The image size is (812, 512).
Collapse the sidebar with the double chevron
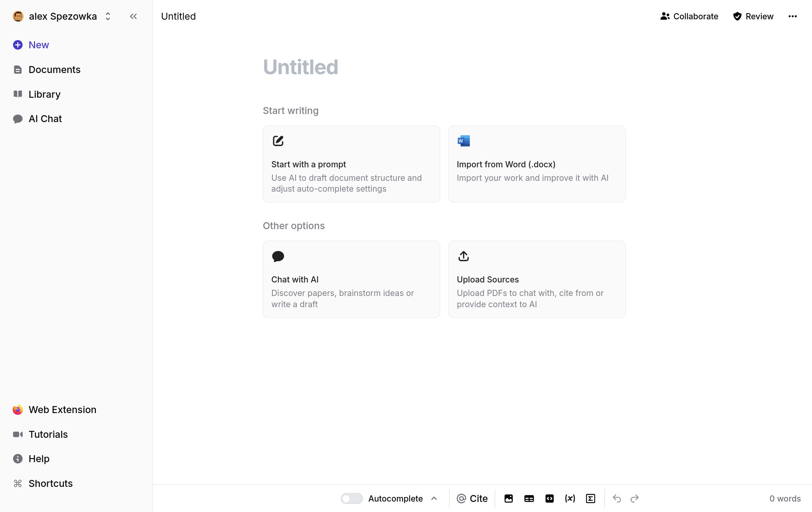[x=133, y=16]
